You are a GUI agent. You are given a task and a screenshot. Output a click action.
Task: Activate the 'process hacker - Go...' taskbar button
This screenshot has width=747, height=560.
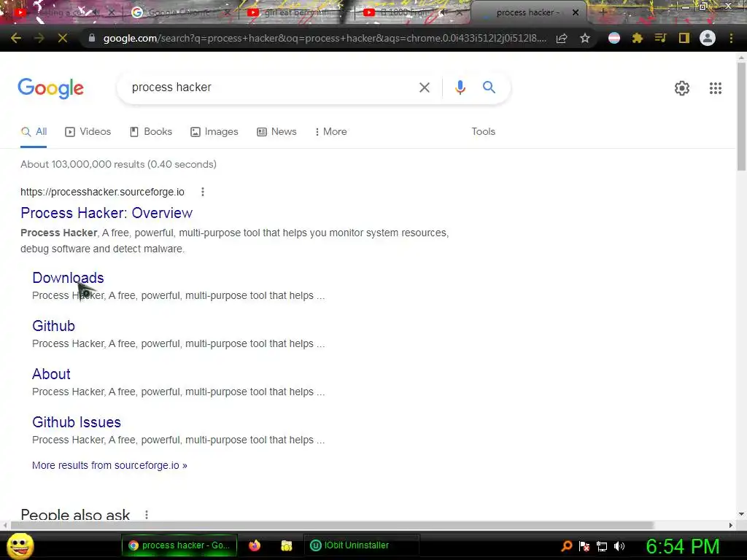pyautogui.click(x=179, y=545)
